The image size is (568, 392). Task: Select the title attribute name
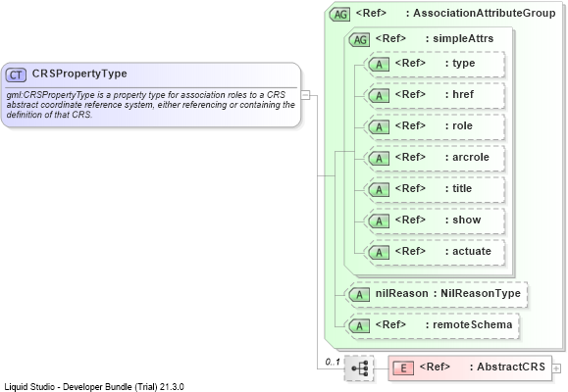[x=462, y=188]
